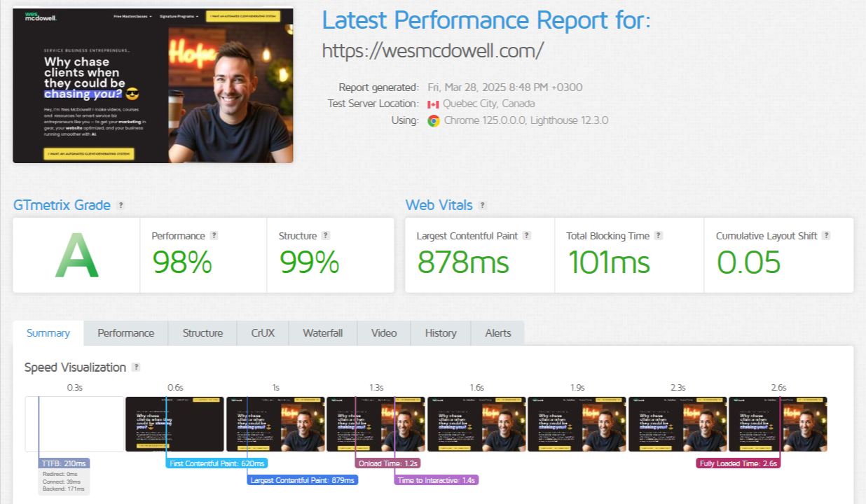The image size is (866, 504).
Task: Click the 1.3s filmstrip frame
Action: (376, 424)
